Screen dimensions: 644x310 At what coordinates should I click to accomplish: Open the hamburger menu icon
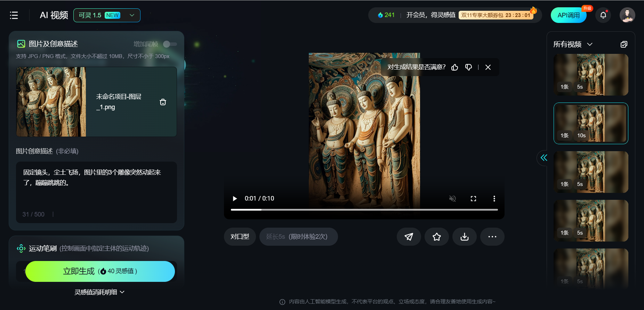[14, 15]
